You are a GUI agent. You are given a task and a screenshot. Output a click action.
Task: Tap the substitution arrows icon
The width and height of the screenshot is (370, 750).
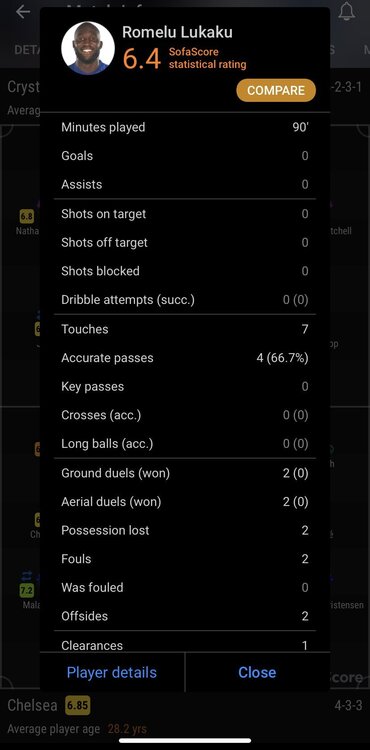(x=26, y=575)
